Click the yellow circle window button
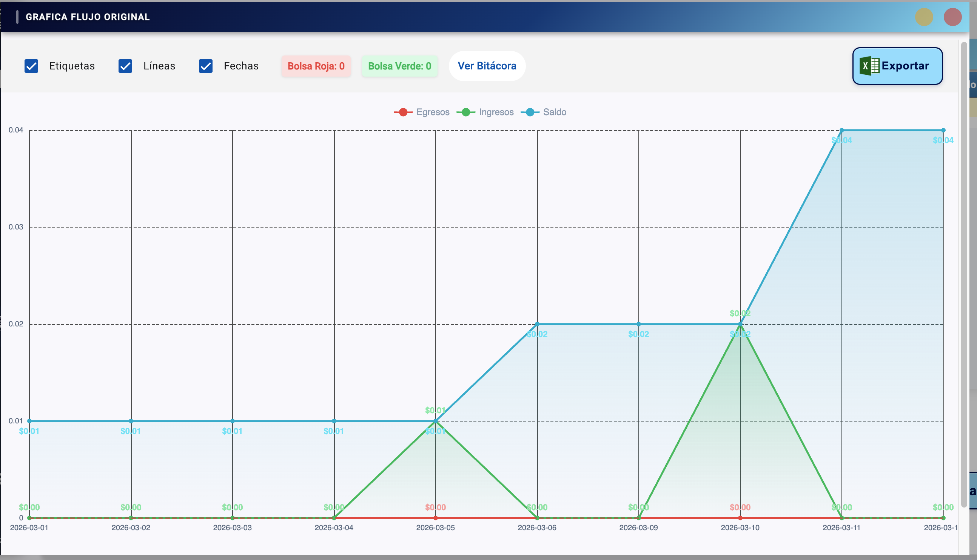 (924, 17)
